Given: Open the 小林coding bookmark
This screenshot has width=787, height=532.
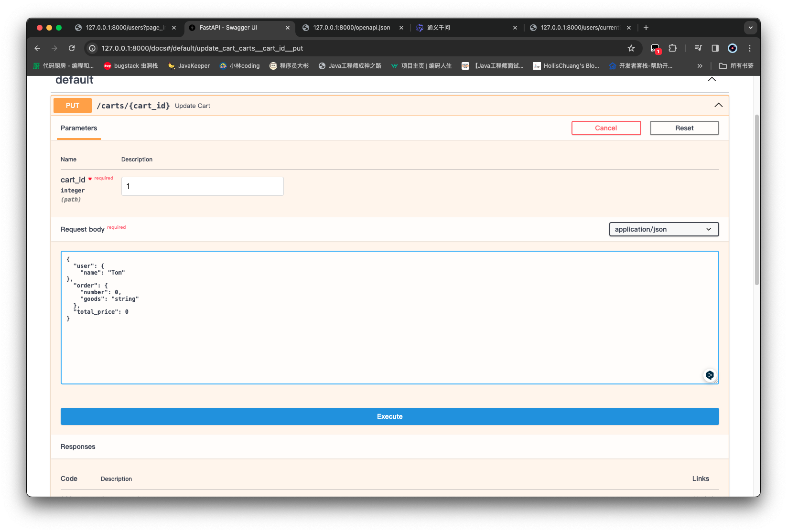Looking at the screenshot, I should click(x=240, y=66).
